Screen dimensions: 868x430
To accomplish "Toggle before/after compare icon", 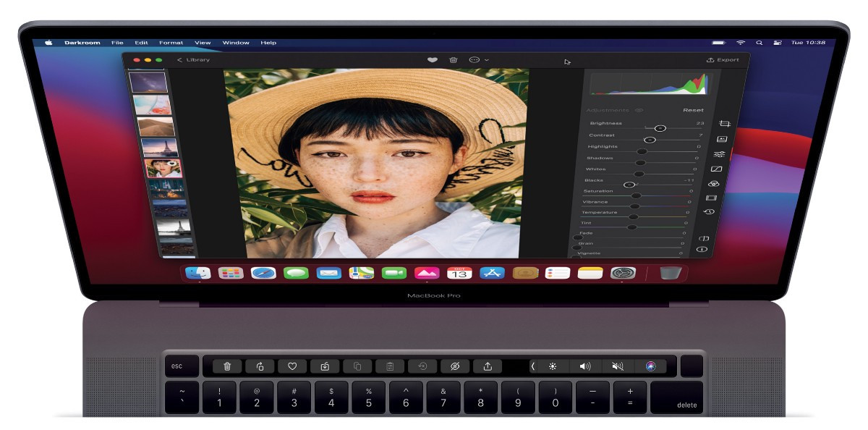I will pos(704,237).
